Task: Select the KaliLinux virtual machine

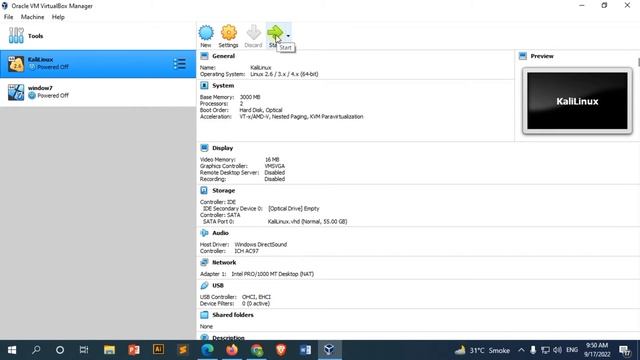Action: 98,64
